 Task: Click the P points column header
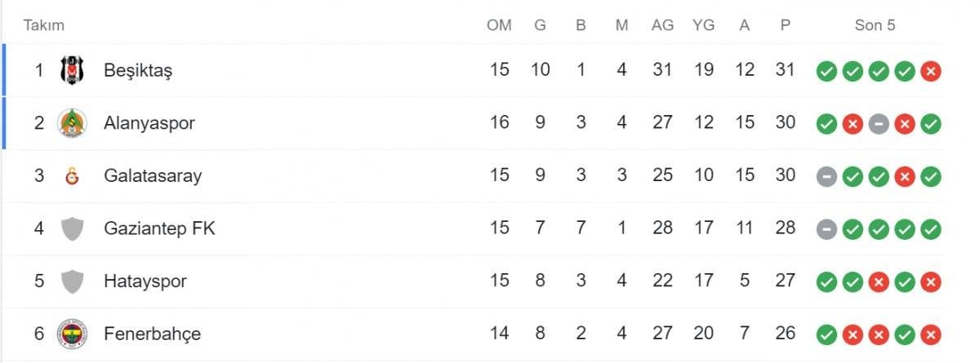pos(785,25)
